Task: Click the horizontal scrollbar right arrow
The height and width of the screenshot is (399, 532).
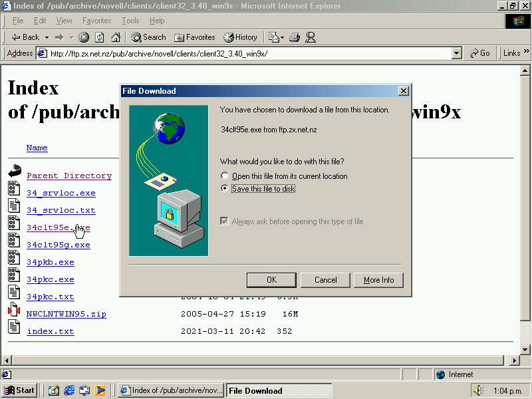Action: pos(515,360)
